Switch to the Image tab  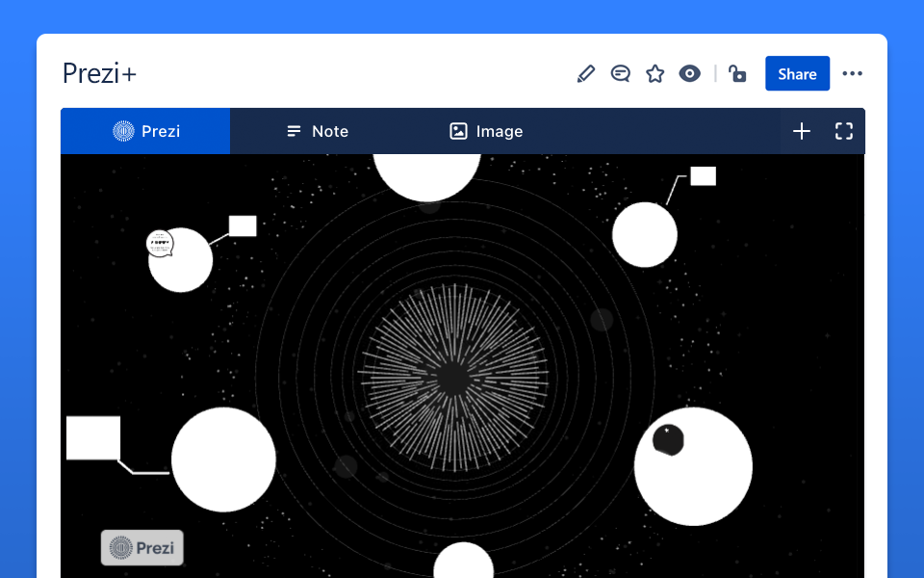pyautogui.click(x=486, y=131)
